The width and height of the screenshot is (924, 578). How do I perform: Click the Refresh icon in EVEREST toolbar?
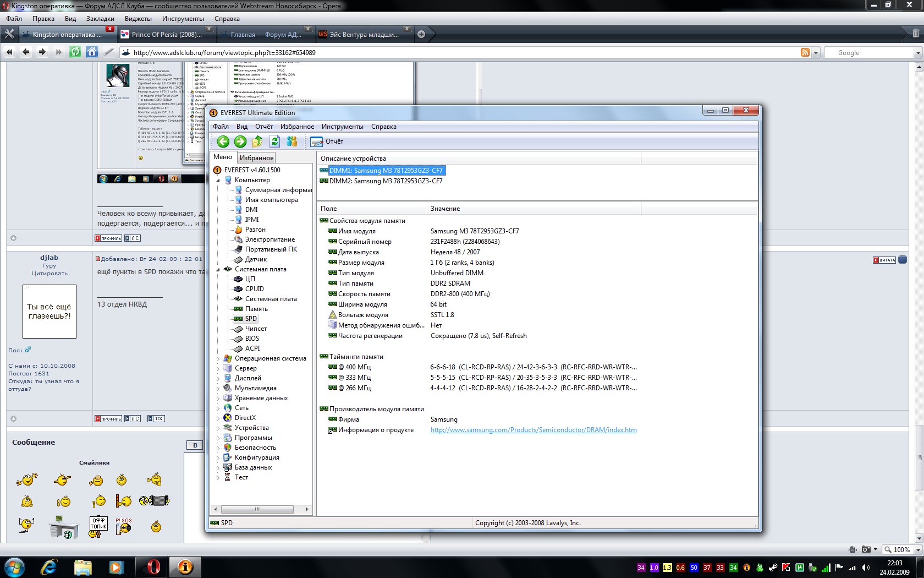point(274,141)
